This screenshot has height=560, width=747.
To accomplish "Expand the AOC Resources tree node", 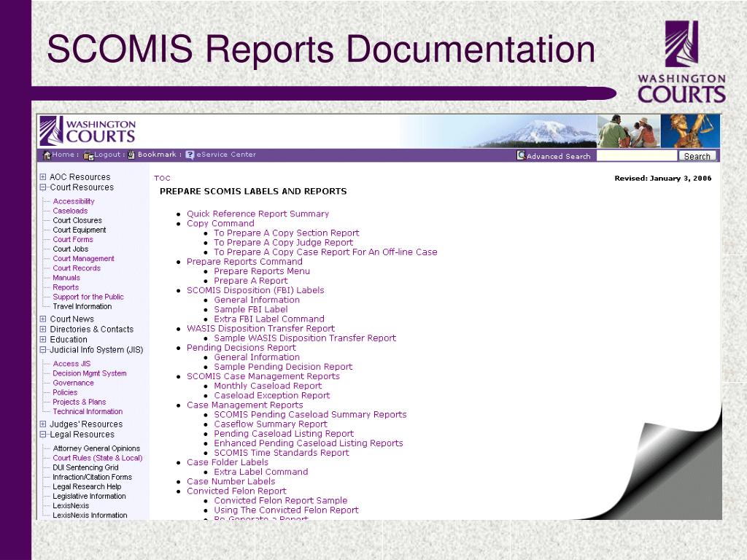I will tap(43, 177).
